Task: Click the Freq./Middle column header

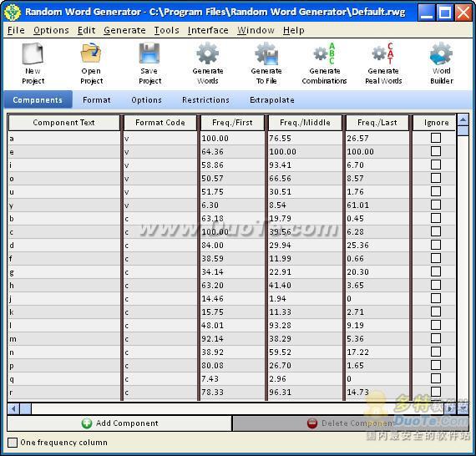Action: pyautogui.click(x=305, y=123)
